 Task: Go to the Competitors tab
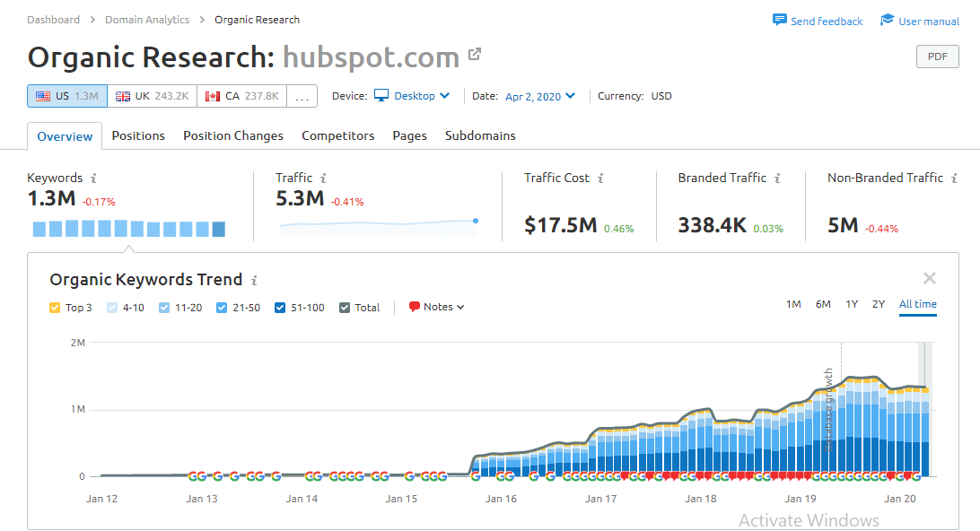click(338, 135)
